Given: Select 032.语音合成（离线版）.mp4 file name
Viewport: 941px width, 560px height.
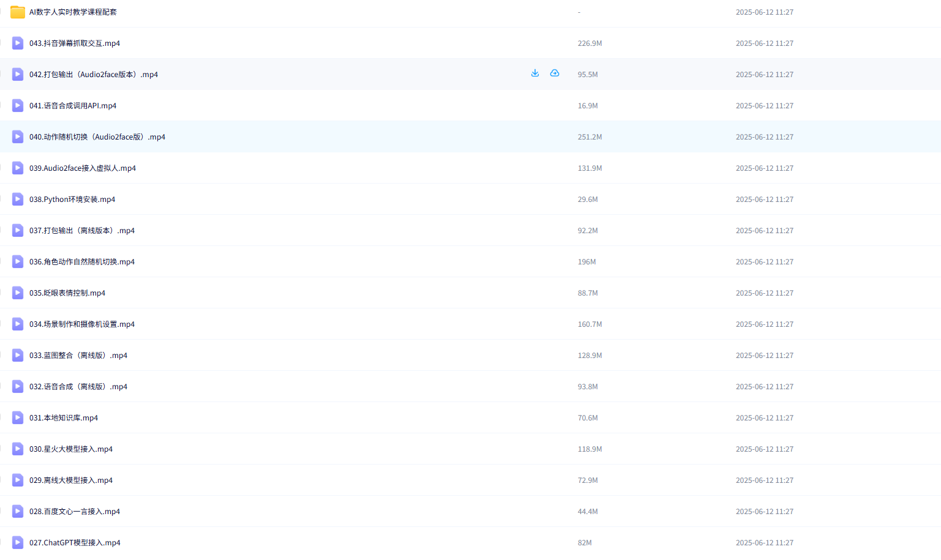Looking at the screenshot, I should pyautogui.click(x=78, y=387).
